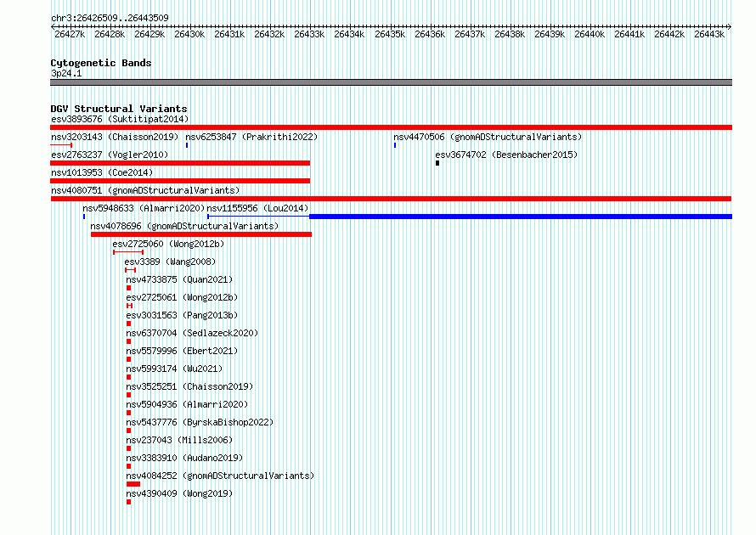Click the chr3:26426509..26443509 coordinate label
756x535 pixels.
coord(110,18)
